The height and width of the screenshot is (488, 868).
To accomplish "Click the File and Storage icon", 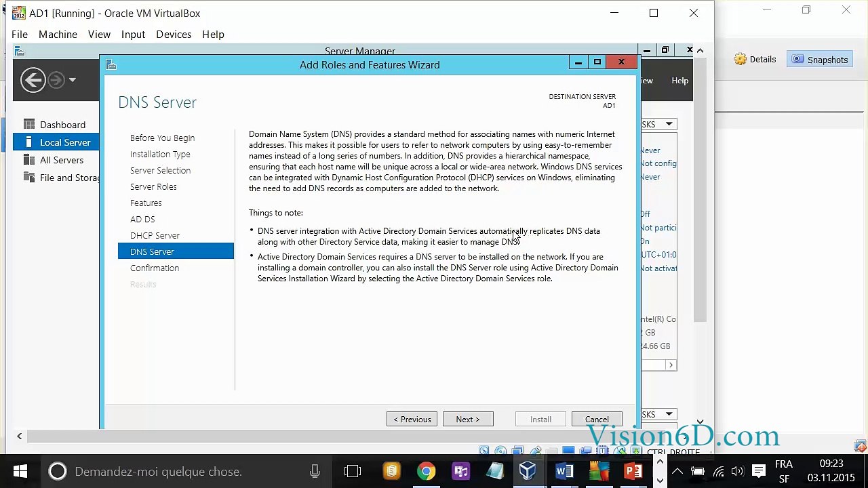I will coord(29,178).
